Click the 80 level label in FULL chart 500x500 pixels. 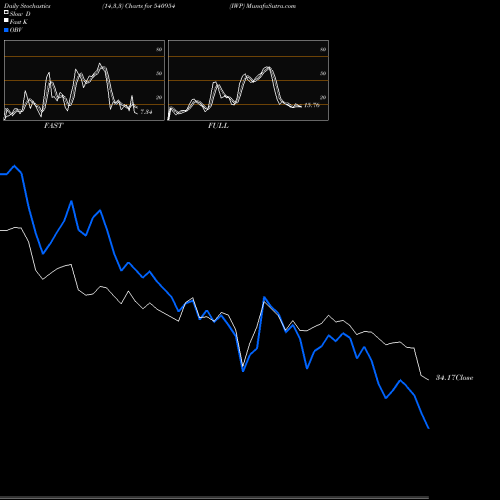(x=323, y=49)
